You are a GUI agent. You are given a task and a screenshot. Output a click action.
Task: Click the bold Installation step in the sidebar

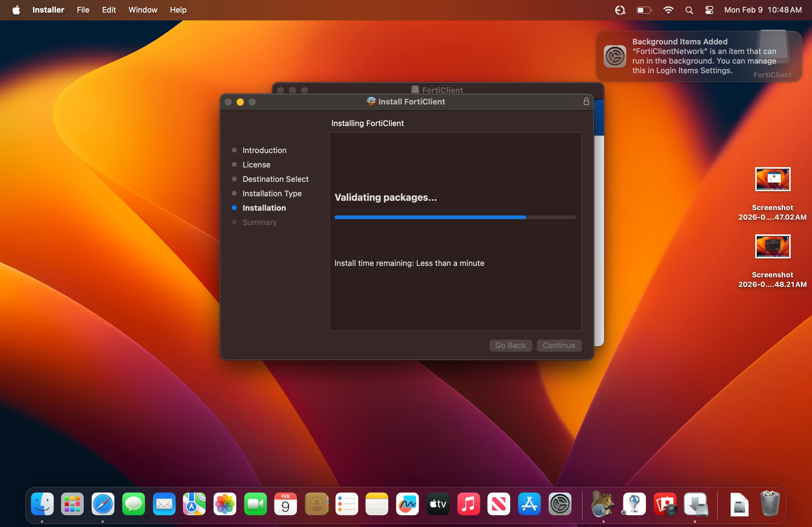pyautogui.click(x=264, y=208)
